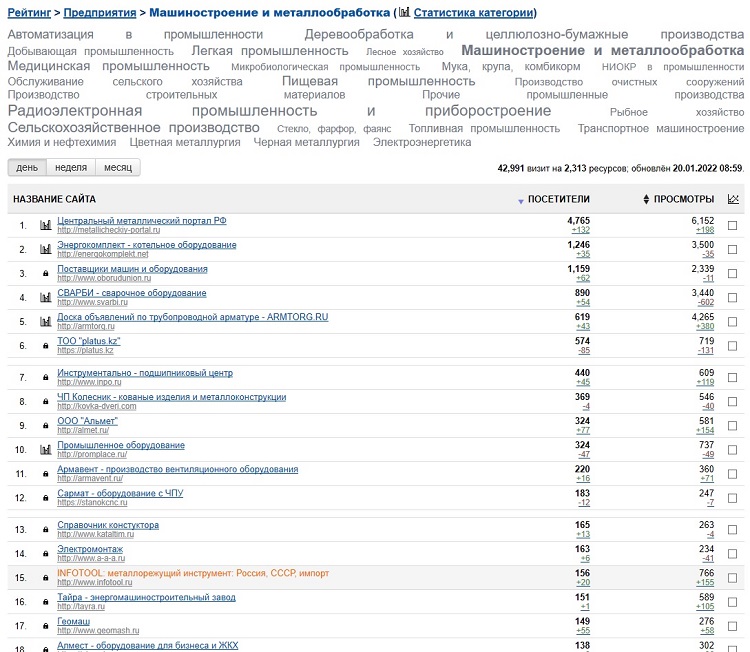Click lock icon beside ЧП Колесник
This screenshot has width=750, height=652.
tap(45, 402)
